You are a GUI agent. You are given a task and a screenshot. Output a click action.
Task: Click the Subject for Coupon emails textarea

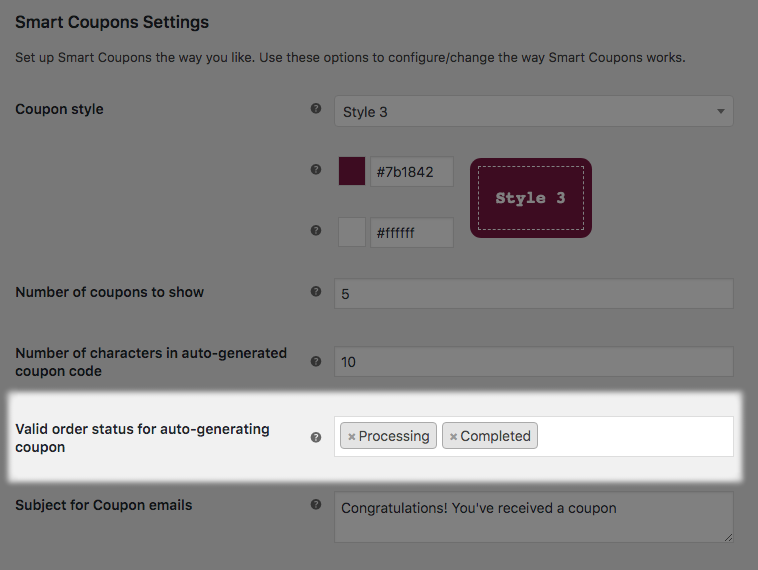533,517
